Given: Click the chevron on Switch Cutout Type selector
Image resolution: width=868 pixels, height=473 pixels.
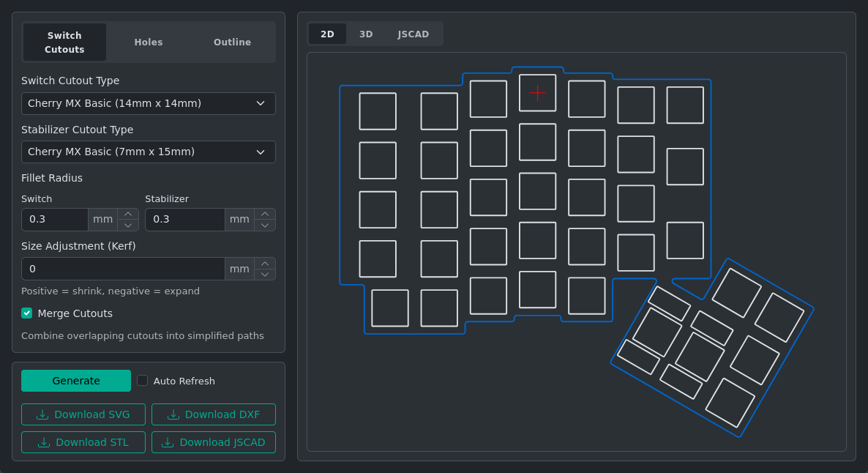Looking at the screenshot, I should [x=261, y=103].
